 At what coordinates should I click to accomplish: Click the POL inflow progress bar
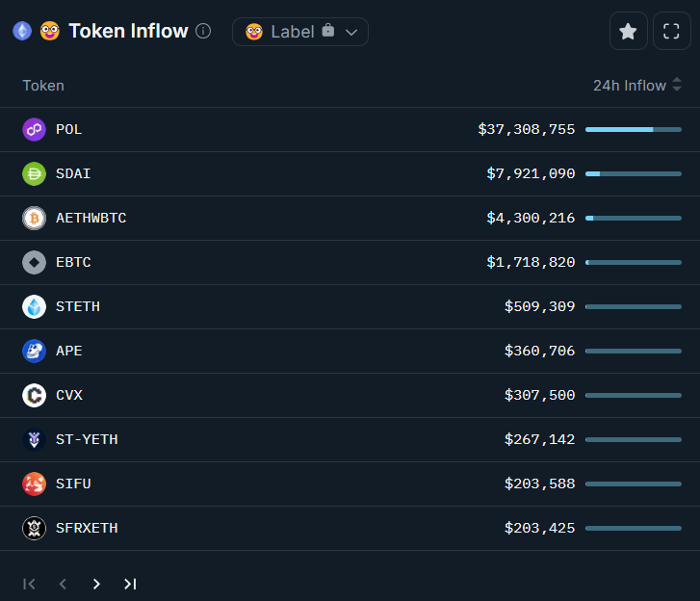point(633,129)
